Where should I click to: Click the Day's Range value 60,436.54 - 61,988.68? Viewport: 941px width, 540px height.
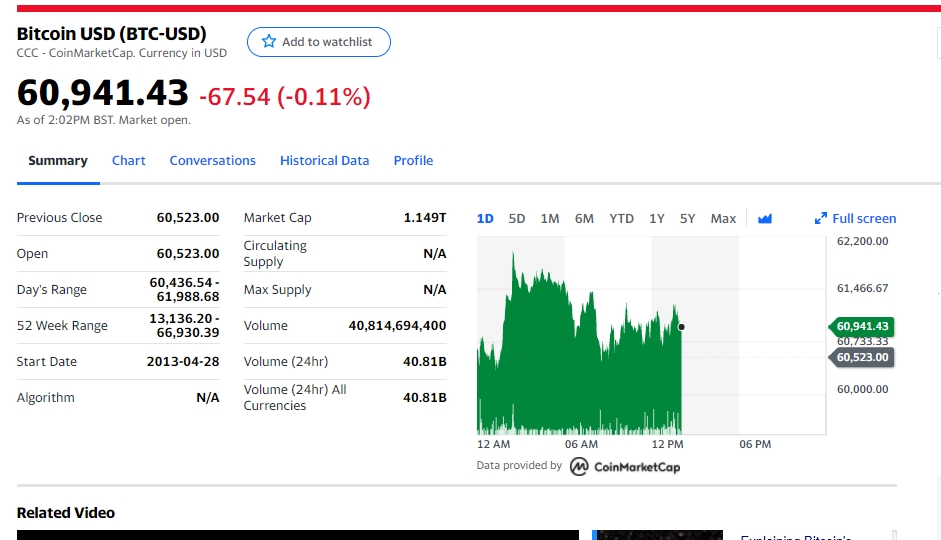pyautogui.click(x=184, y=289)
